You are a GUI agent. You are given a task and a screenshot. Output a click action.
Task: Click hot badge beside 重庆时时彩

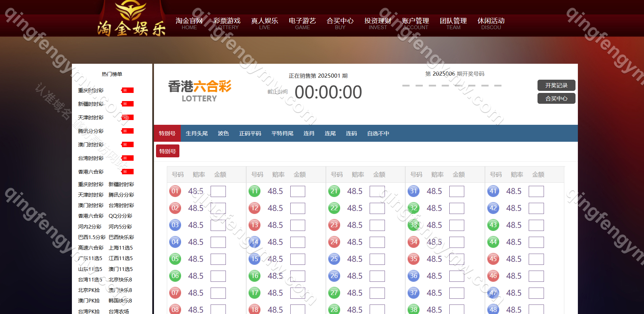128,90
